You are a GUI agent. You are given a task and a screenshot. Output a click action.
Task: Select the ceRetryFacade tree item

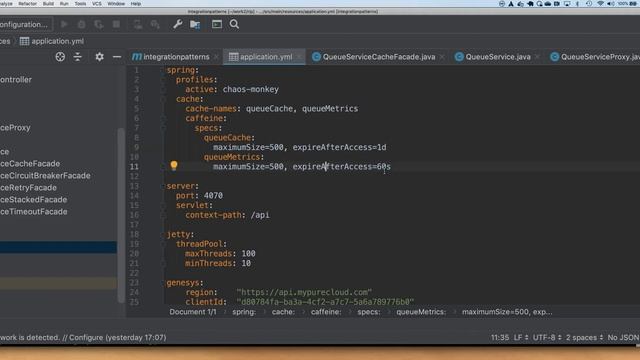[28, 188]
